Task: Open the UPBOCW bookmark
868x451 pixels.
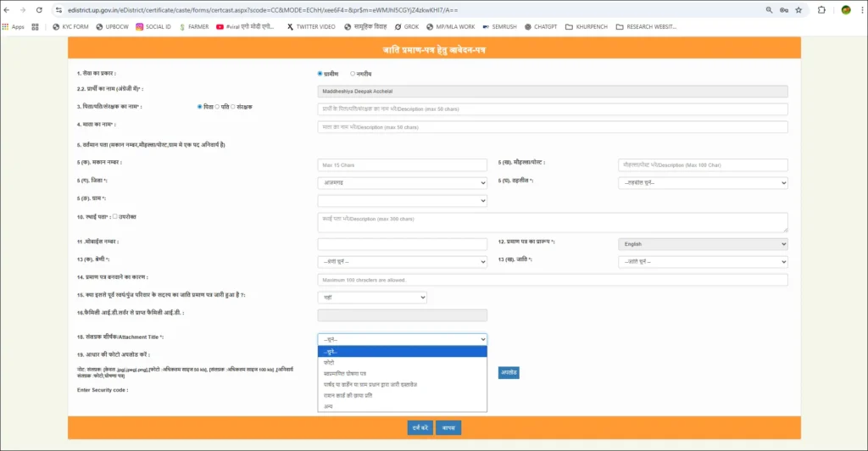Action: pyautogui.click(x=113, y=26)
